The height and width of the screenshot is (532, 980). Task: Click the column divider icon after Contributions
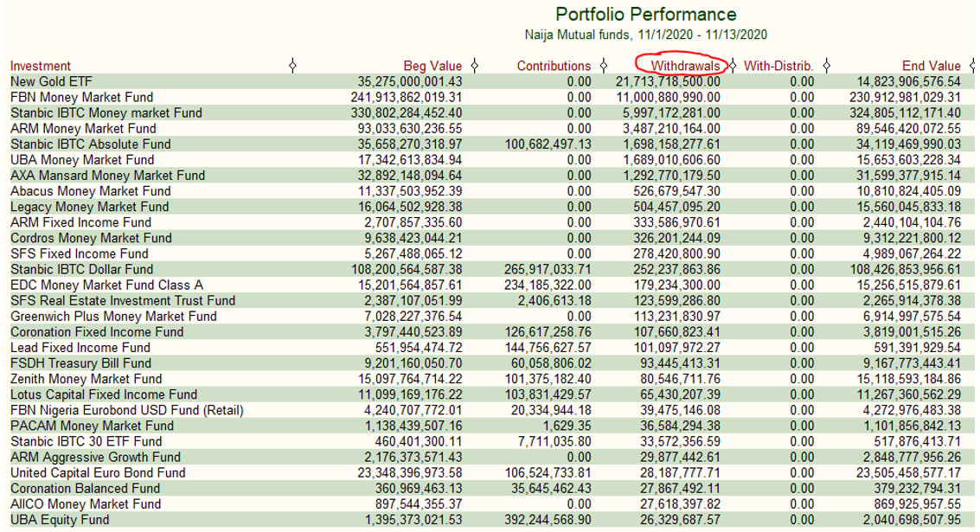point(603,65)
